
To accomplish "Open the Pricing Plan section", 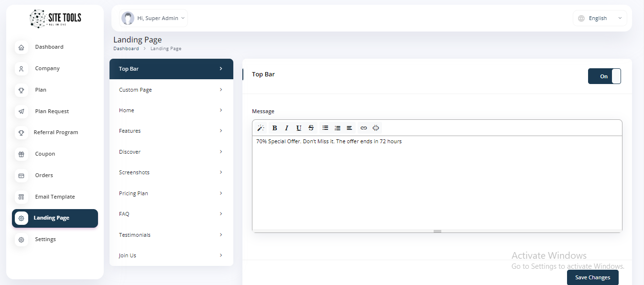I will (171, 193).
